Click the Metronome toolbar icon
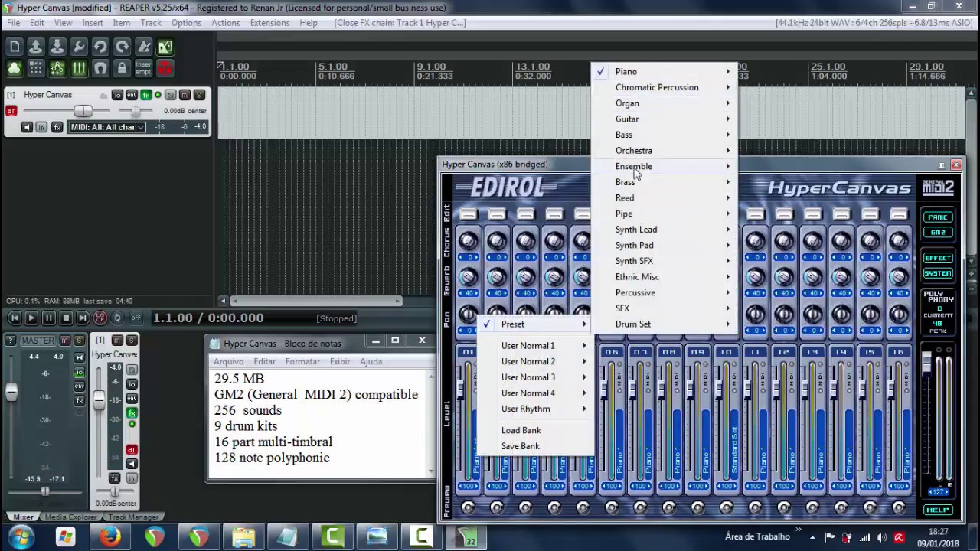The width and height of the screenshot is (980, 551). coord(143,47)
